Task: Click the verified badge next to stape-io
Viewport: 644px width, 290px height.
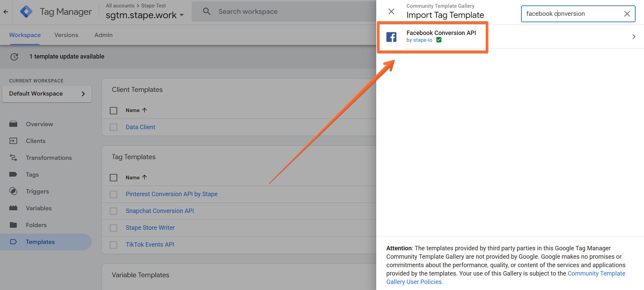Action: click(x=439, y=40)
